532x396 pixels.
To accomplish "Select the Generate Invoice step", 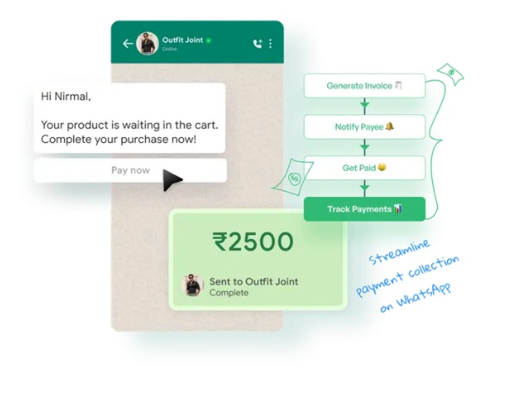I will (365, 86).
